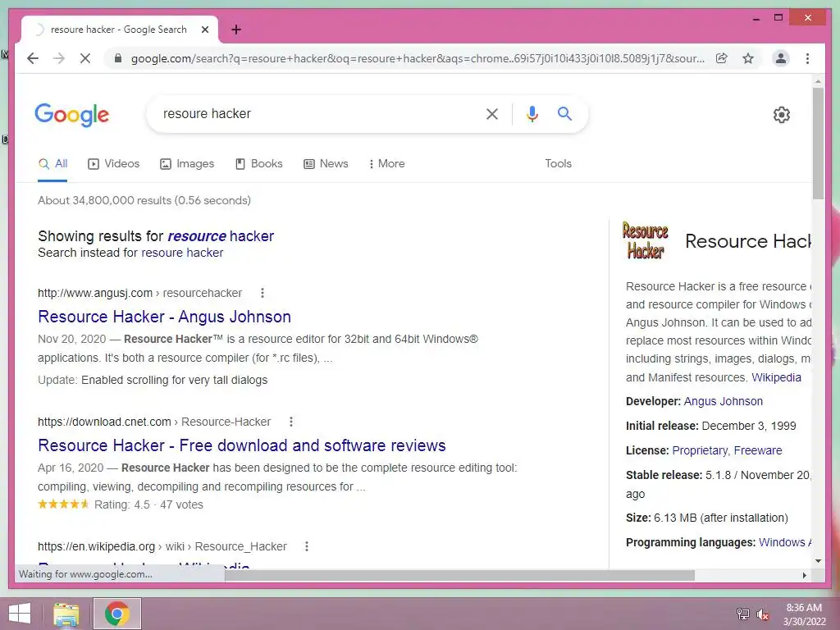Click the forward navigation arrow

[x=59, y=58]
